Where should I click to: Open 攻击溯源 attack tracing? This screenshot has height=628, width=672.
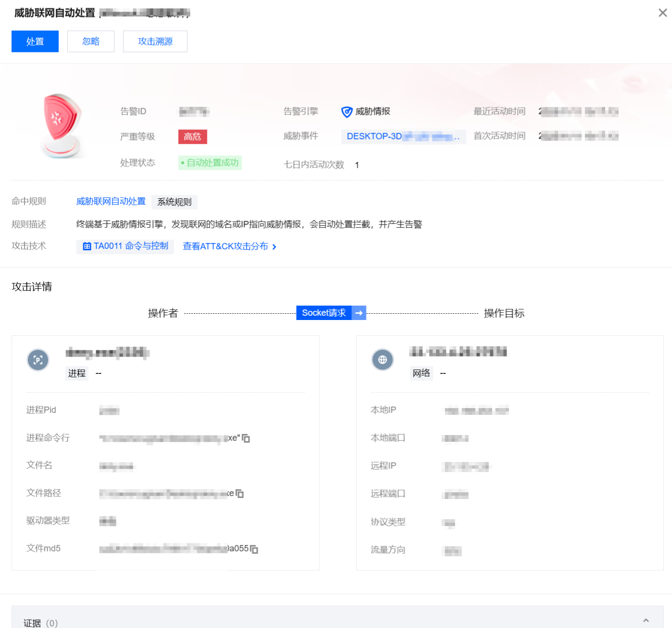click(x=155, y=41)
